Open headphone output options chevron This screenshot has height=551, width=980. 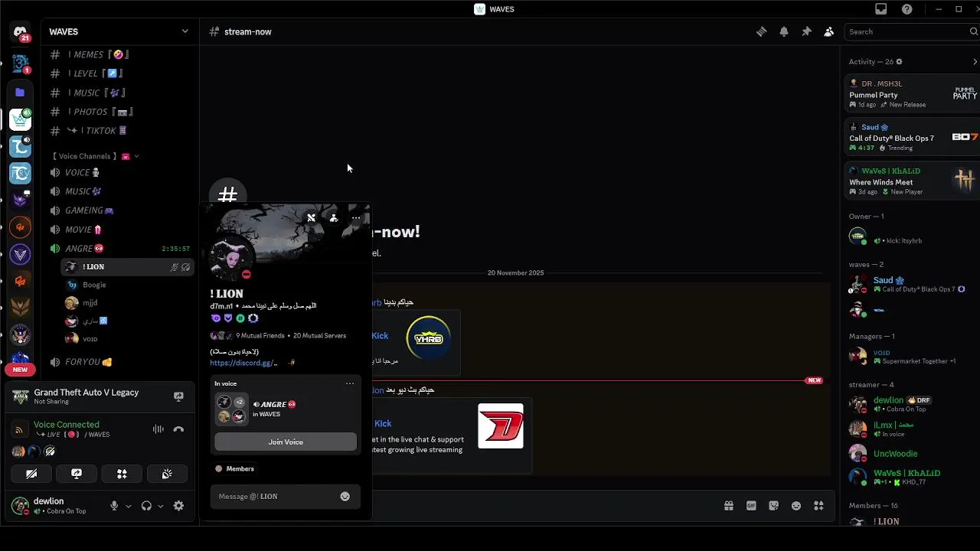click(160, 506)
